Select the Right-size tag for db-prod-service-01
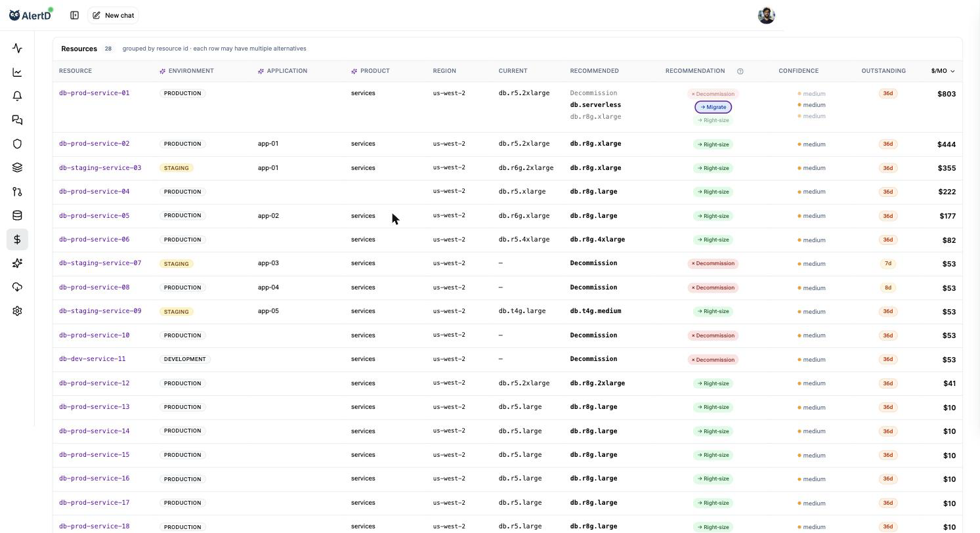980x533 pixels. pyautogui.click(x=713, y=120)
